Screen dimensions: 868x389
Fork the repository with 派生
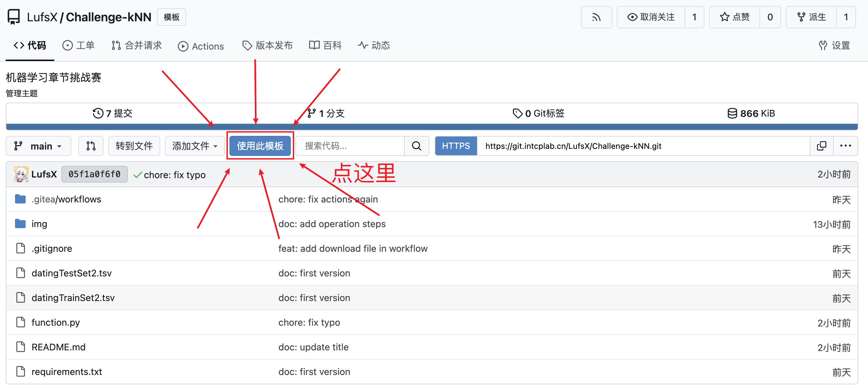click(x=811, y=17)
